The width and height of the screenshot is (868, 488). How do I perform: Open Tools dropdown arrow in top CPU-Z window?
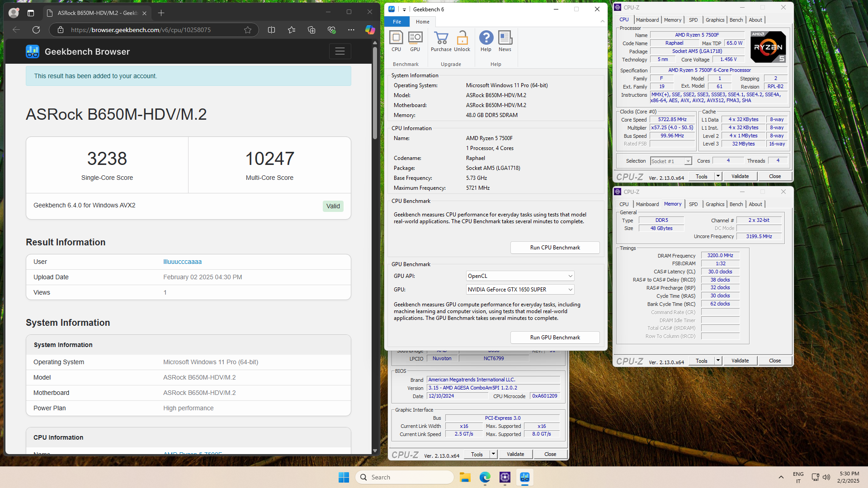pyautogui.click(x=718, y=176)
